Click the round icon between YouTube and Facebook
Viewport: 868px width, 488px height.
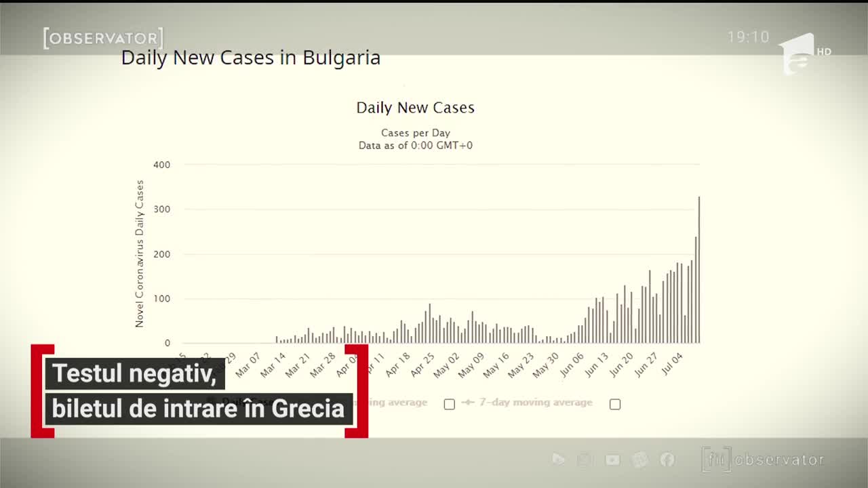(x=639, y=460)
